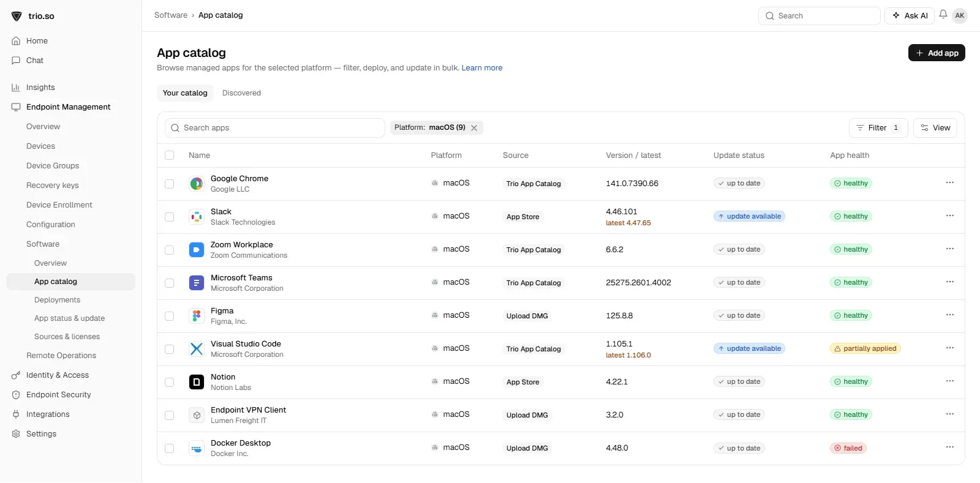Open the notifications bell icon
The image size is (980, 483).
943,15
